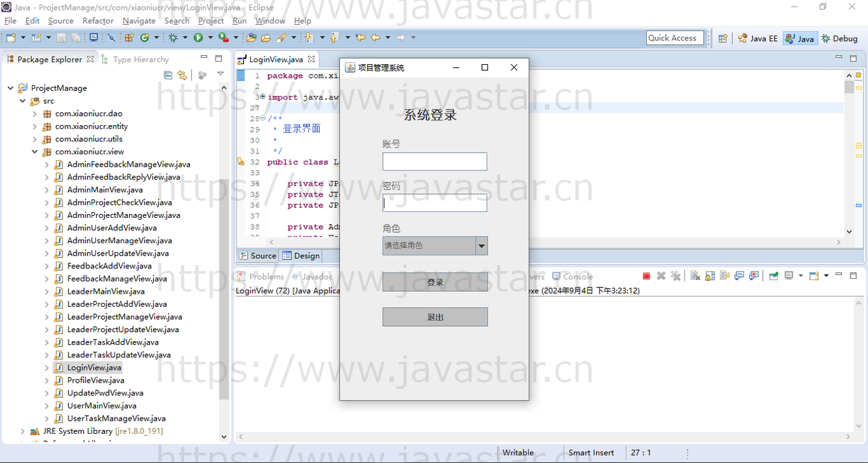Click the 账号 account input field
The width and height of the screenshot is (868, 463).
point(435,161)
